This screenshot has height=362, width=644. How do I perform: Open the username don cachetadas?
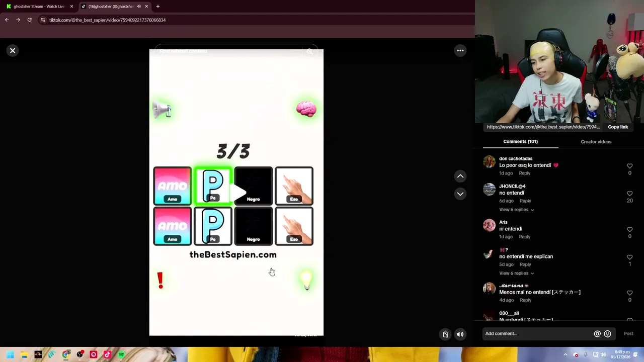click(516, 158)
